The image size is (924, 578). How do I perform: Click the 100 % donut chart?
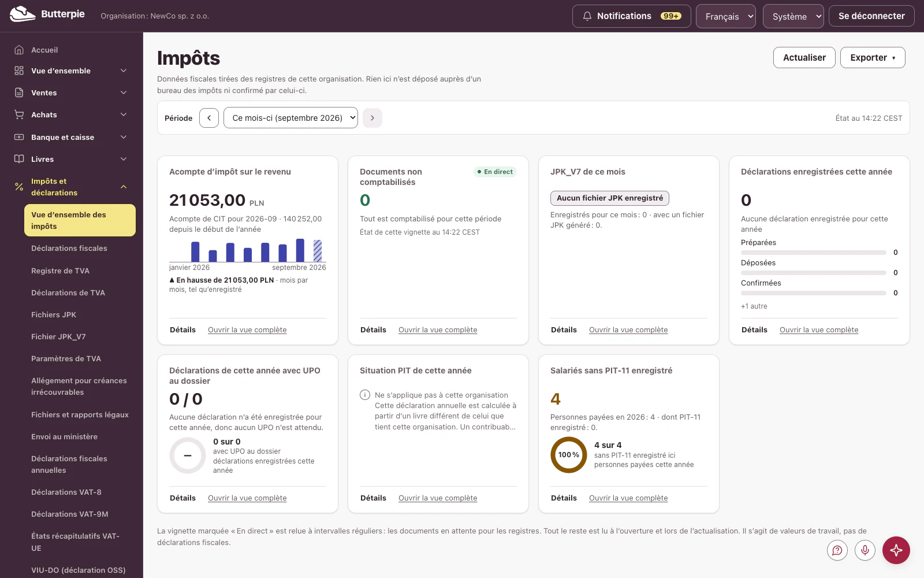pos(569,455)
